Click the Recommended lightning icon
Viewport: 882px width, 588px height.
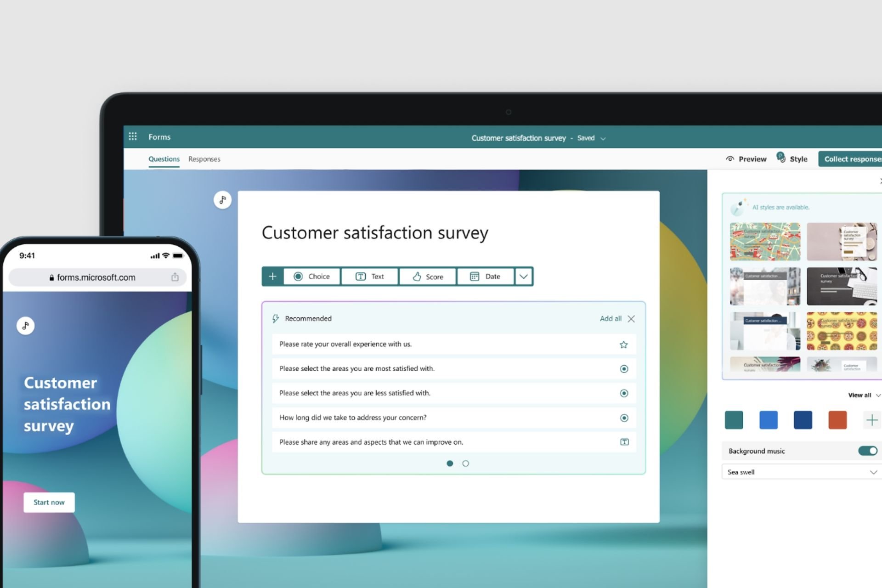pos(276,319)
